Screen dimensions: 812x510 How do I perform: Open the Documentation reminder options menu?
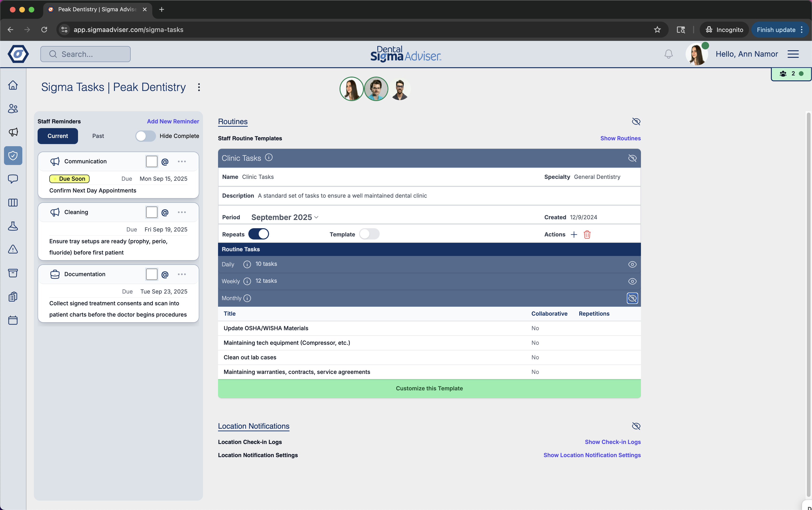click(182, 275)
